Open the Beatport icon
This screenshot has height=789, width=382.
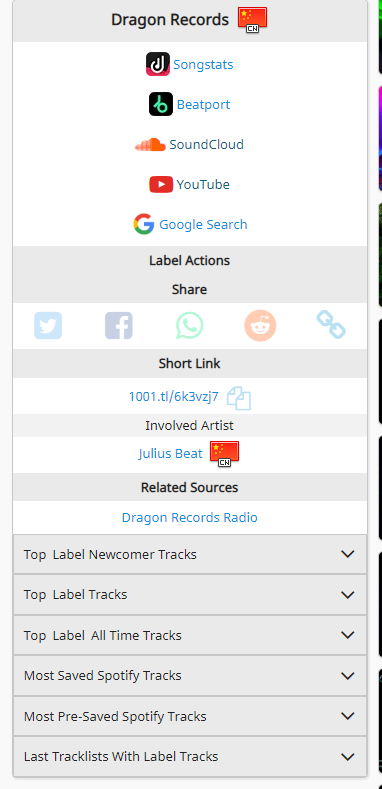pos(161,104)
